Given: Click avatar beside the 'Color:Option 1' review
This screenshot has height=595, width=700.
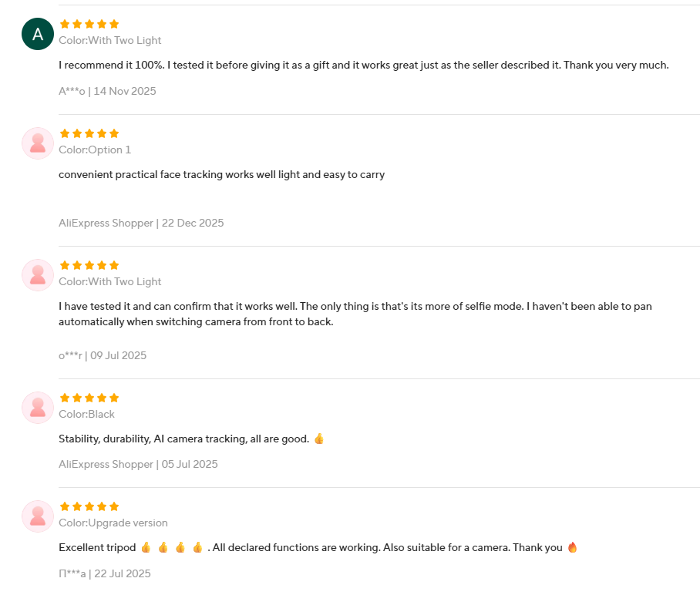Looking at the screenshot, I should (37, 143).
